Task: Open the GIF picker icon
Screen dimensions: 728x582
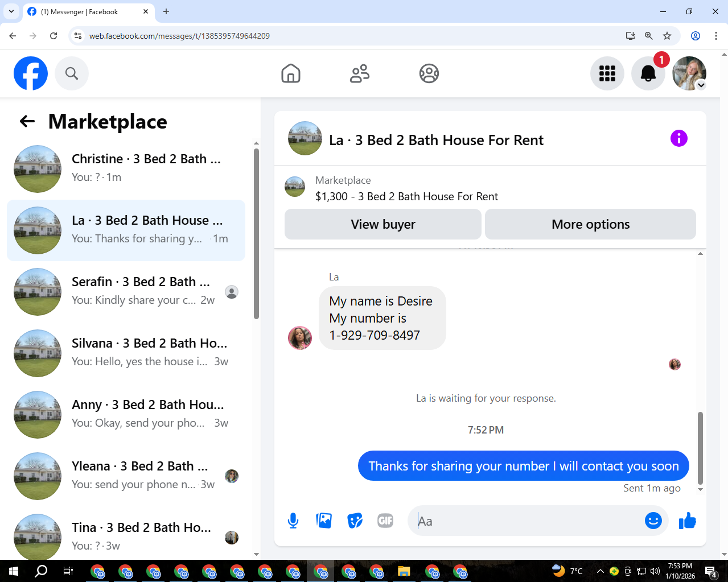Action: tap(385, 521)
